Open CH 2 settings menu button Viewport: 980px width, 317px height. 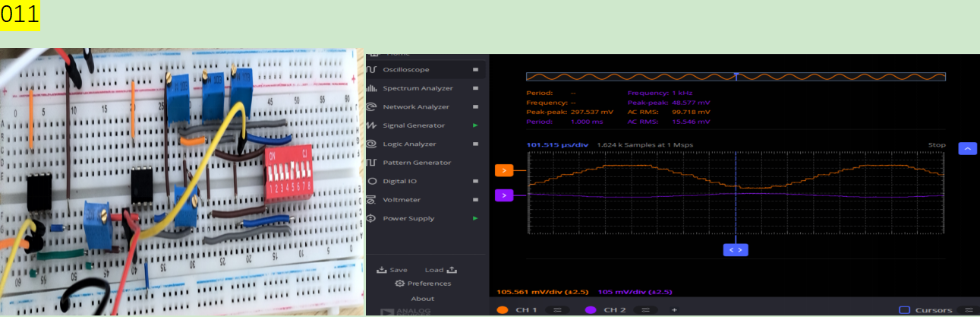click(x=644, y=309)
